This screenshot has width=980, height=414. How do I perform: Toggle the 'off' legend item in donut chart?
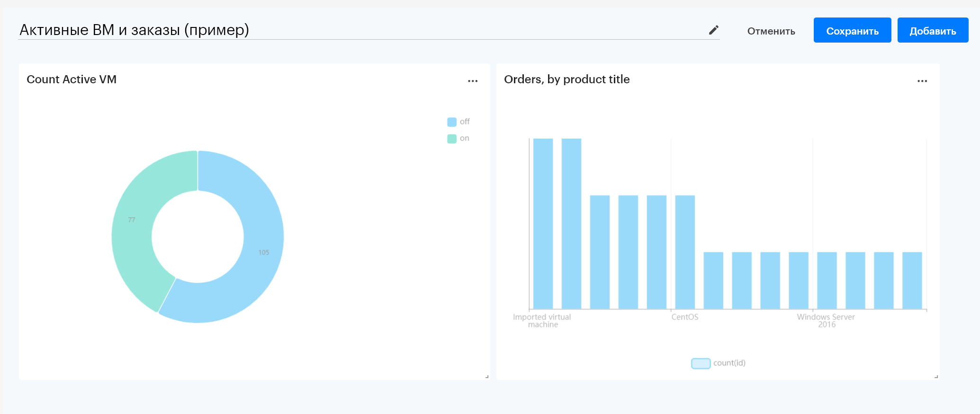[459, 122]
